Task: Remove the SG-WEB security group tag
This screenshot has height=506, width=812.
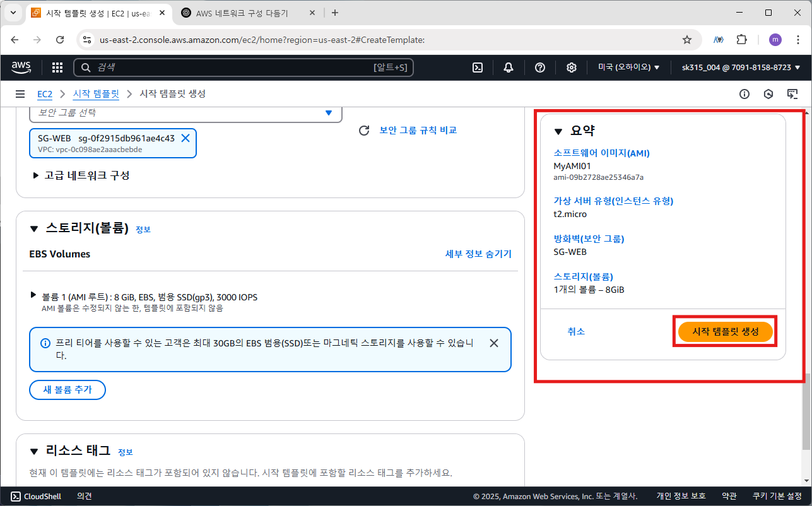Action: pyautogui.click(x=185, y=138)
